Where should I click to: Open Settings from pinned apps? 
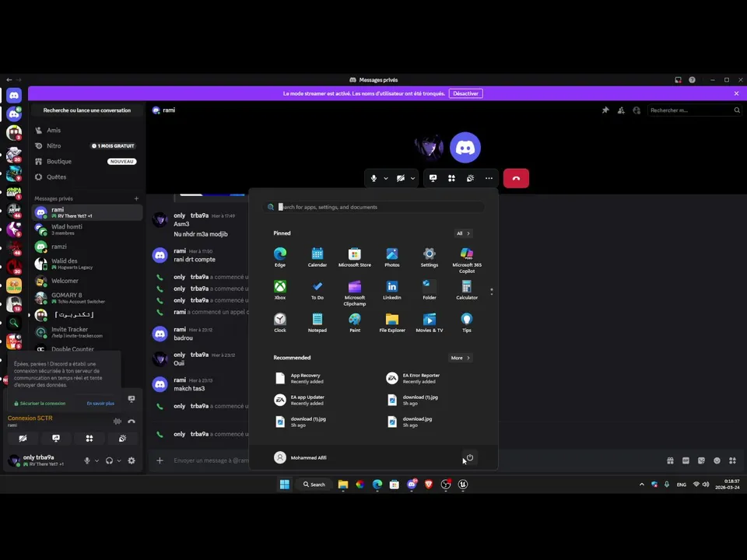coord(430,257)
